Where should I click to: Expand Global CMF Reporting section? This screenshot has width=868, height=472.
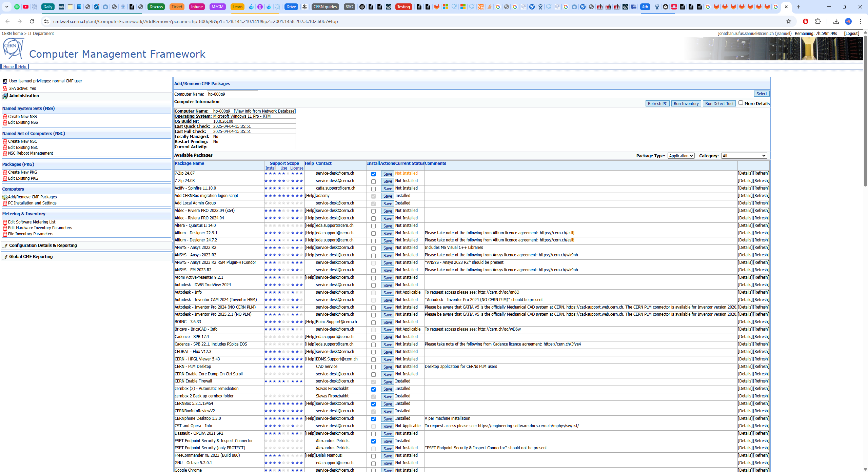pyautogui.click(x=31, y=257)
